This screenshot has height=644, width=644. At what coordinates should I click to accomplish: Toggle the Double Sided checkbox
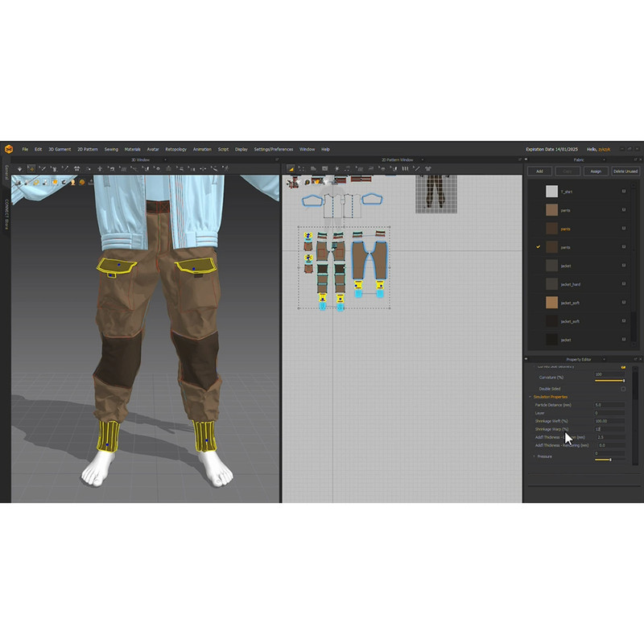(x=623, y=389)
